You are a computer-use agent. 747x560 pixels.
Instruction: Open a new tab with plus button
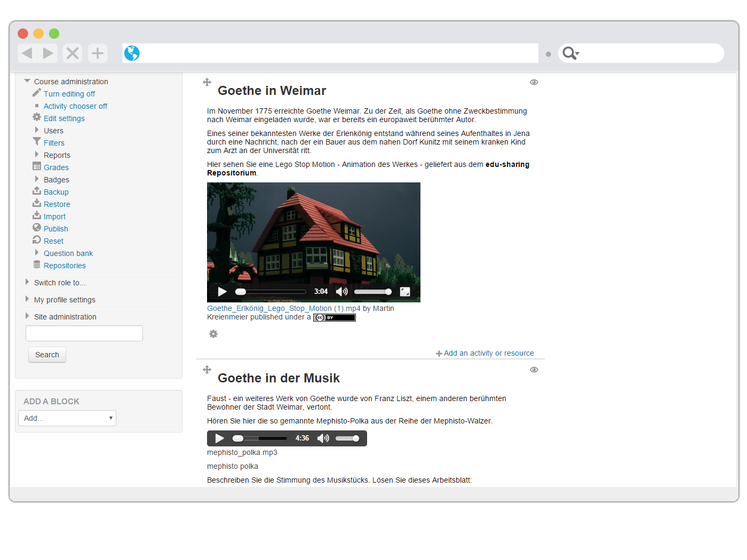tap(98, 53)
